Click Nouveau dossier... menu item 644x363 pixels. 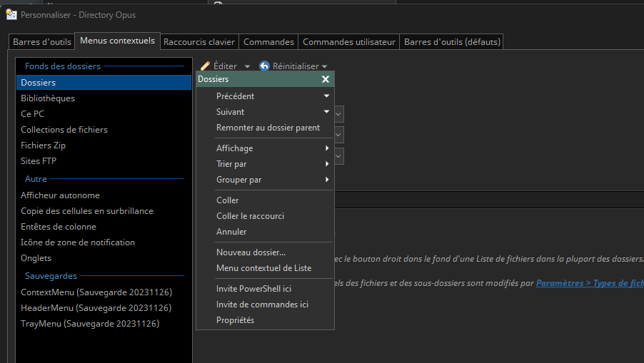tap(266, 252)
